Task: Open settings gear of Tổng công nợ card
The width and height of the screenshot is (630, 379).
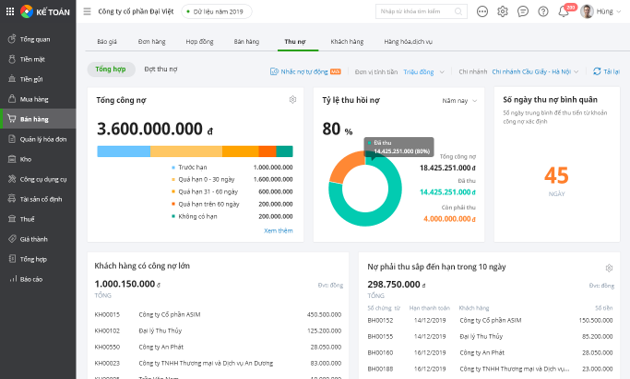Action: [292, 100]
